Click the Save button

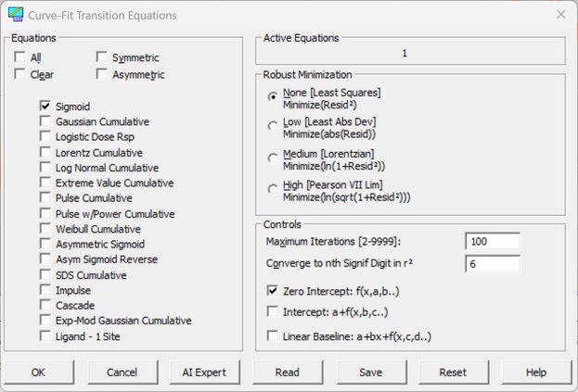click(x=371, y=373)
